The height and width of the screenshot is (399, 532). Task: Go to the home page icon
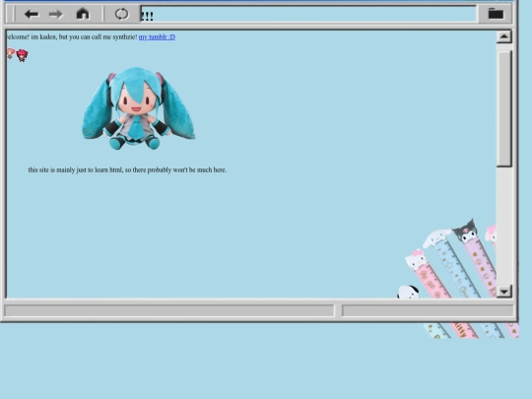(x=83, y=14)
